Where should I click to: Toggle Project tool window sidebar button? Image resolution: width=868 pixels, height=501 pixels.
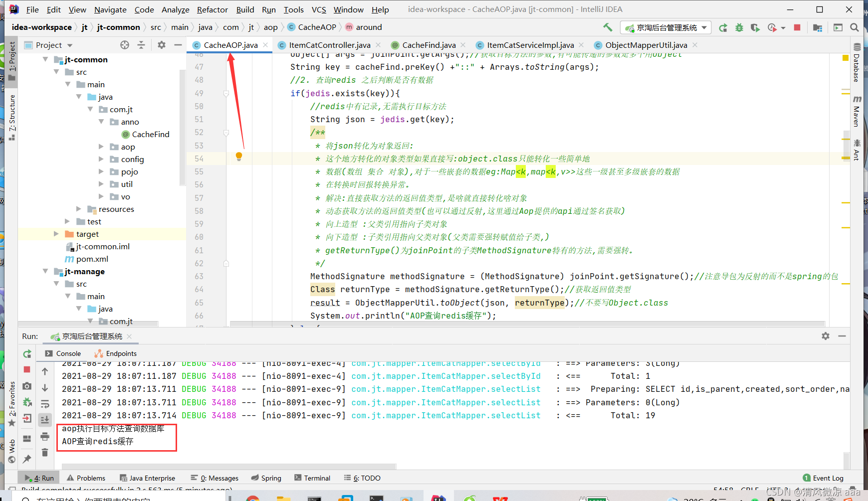(x=12, y=61)
